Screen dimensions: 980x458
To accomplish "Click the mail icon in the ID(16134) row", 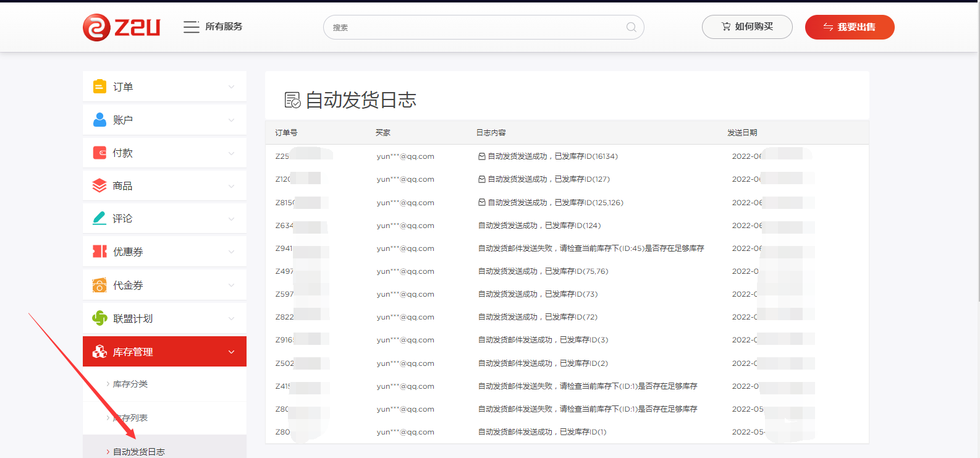I will click(482, 156).
